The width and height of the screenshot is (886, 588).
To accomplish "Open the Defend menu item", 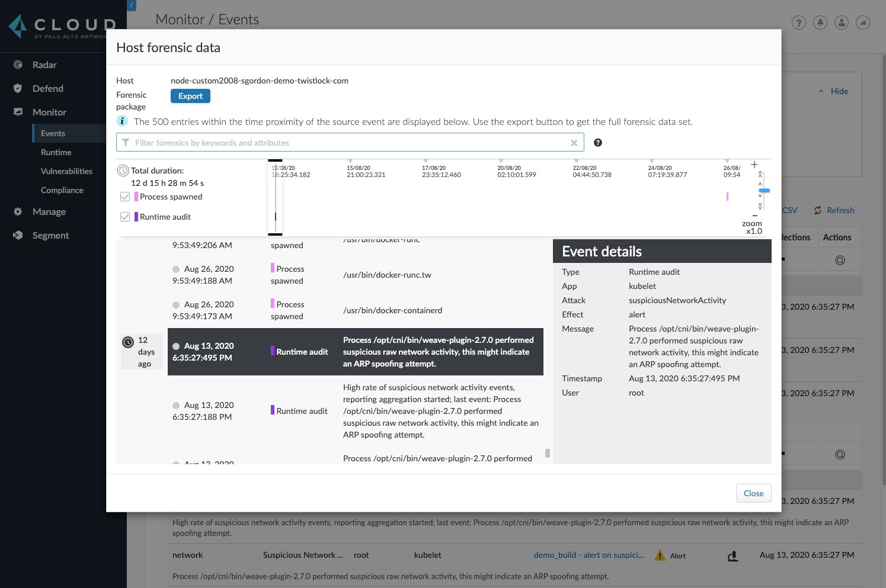I will point(48,88).
